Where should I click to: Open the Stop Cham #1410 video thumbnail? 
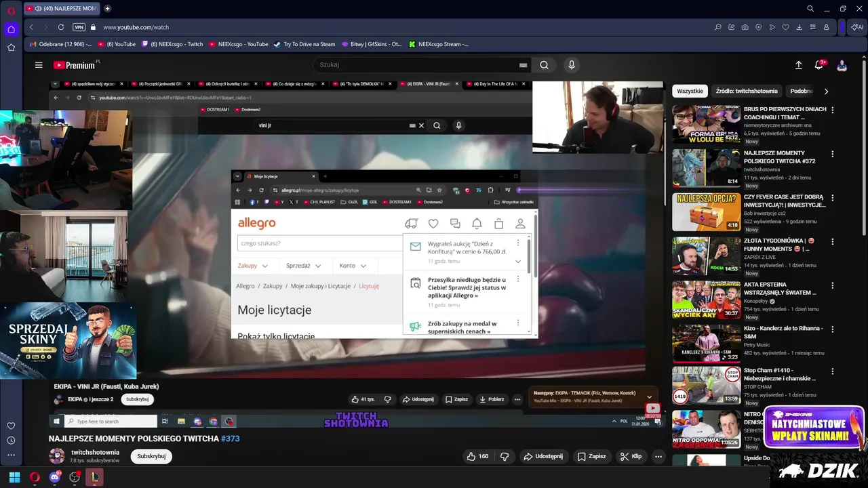point(706,385)
